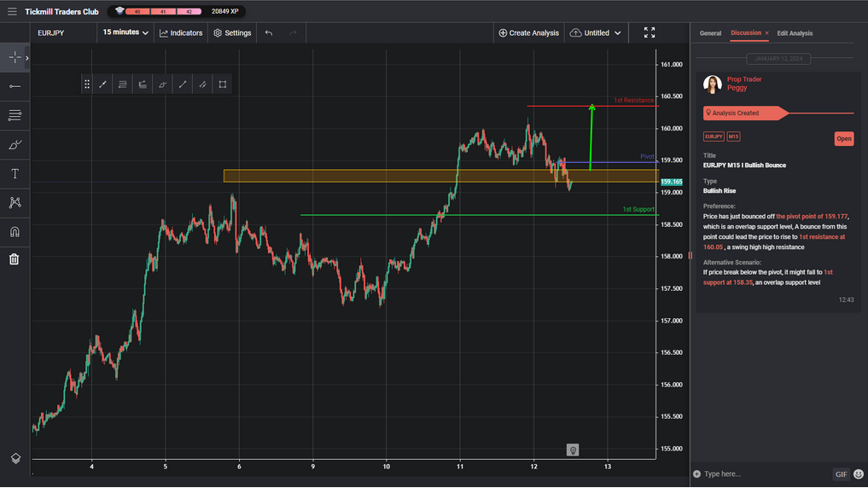Image resolution: width=868 pixels, height=488 pixels.
Task: Click the green bullish arrow drawing
Action: [591, 137]
